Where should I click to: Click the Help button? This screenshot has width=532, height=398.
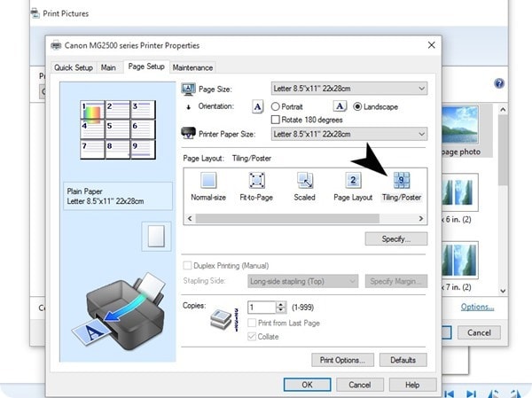(x=412, y=385)
